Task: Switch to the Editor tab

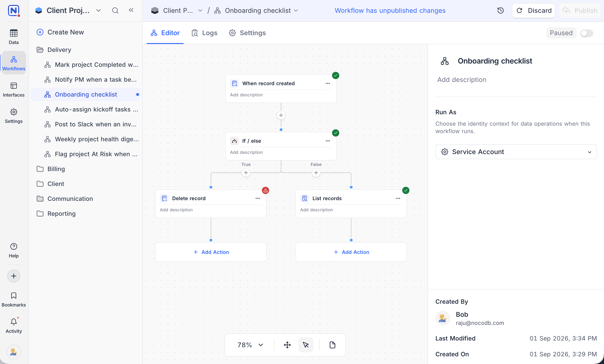Action: click(165, 33)
